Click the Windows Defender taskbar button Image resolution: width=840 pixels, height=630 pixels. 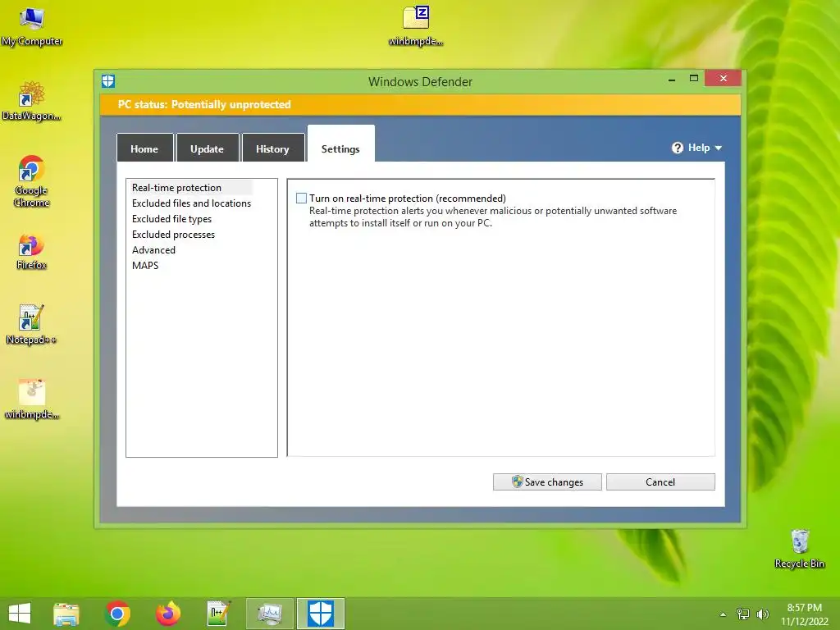(x=321, y=614)
